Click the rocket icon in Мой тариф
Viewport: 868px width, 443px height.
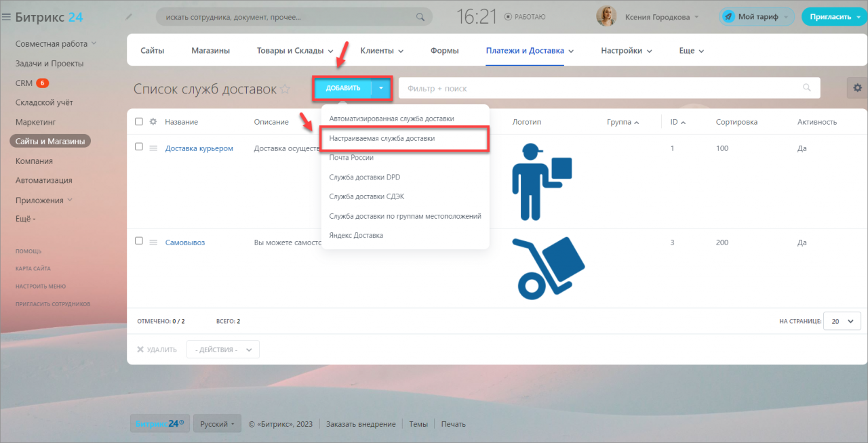pos(728,17)
